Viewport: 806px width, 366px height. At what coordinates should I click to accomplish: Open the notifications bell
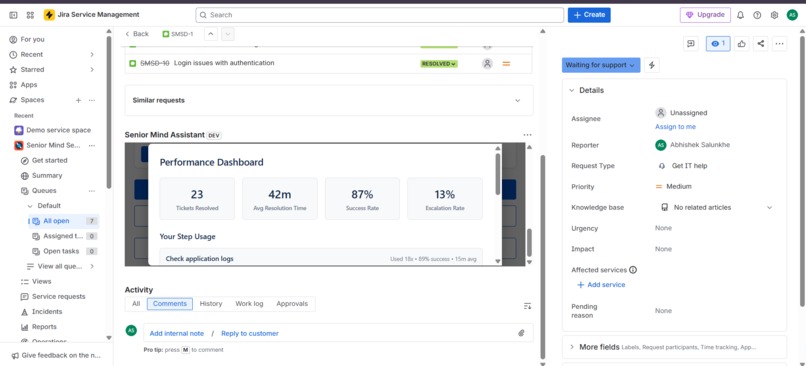pos(740,15)
